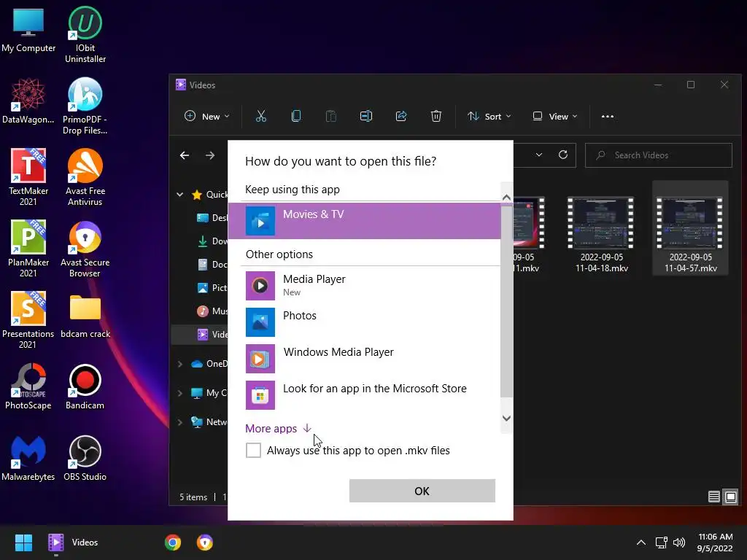Launch Bandicam desktop shortcut
Screen dimensions: 747x560
(x=85, y=386)
